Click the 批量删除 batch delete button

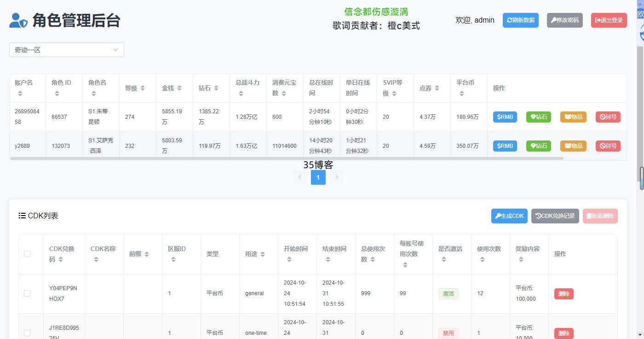[x=600, y=216]
